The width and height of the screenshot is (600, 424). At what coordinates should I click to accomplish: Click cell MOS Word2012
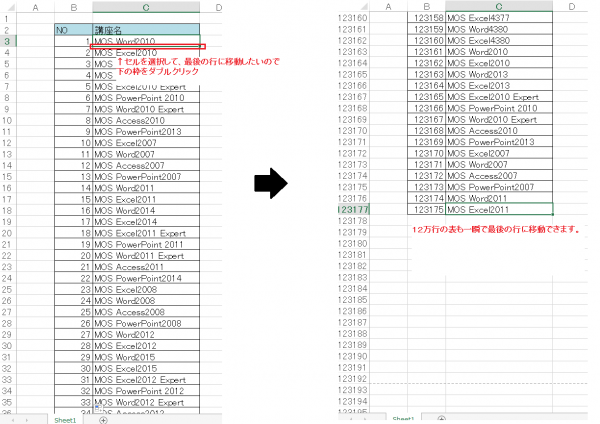146,334
